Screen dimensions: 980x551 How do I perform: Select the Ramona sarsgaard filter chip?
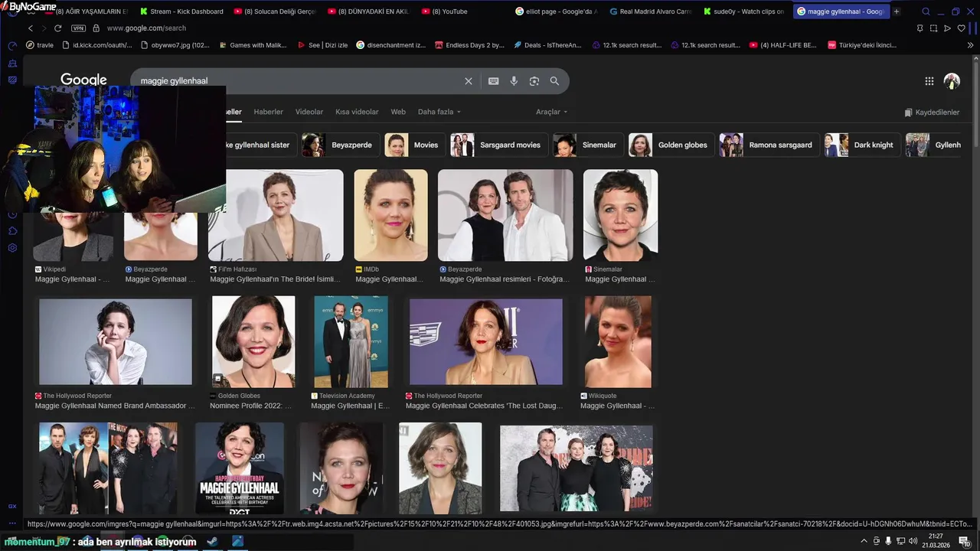click(x=769, y=145)
